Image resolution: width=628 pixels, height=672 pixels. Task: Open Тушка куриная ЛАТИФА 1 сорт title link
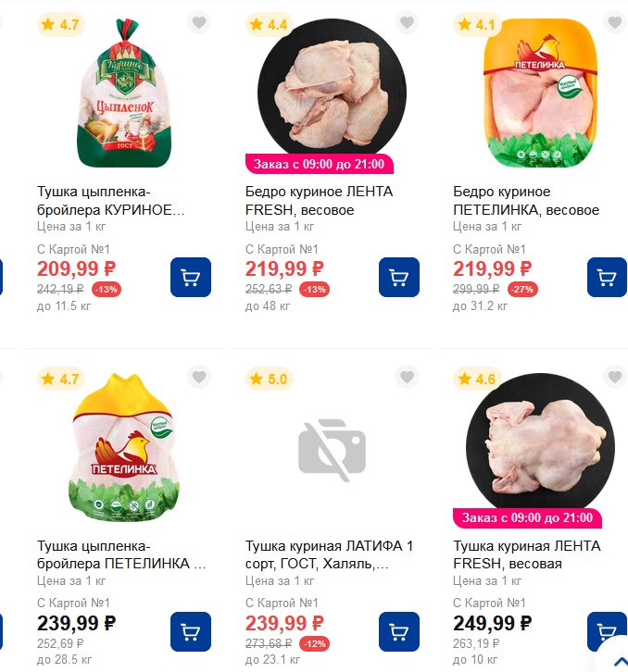329,554
